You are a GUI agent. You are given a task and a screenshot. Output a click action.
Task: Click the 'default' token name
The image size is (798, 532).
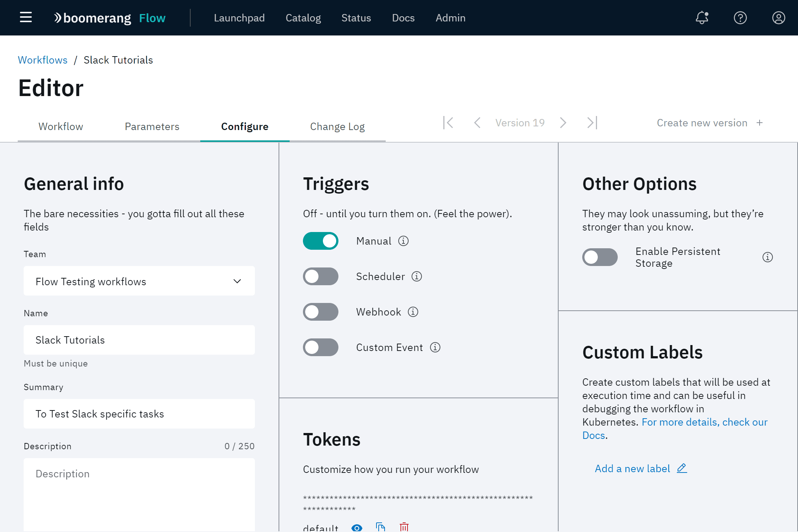(321, 528)
